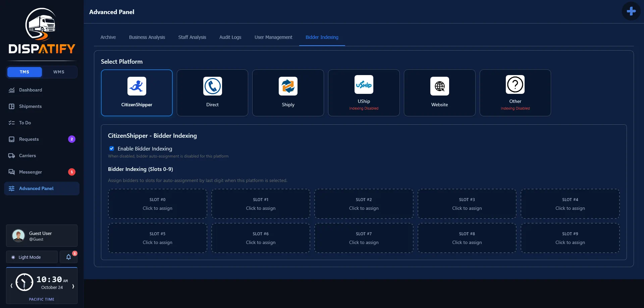The image size is (644, 308).
Task: Select the UShip platform logo
Action: [364, 84]
